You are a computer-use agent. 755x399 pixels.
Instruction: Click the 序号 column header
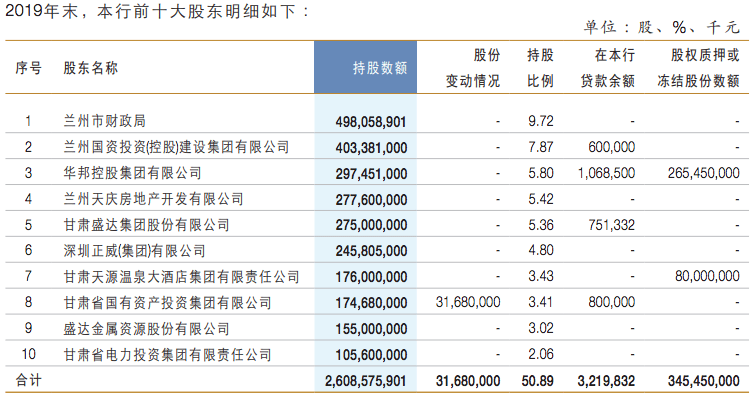[28, 68]
